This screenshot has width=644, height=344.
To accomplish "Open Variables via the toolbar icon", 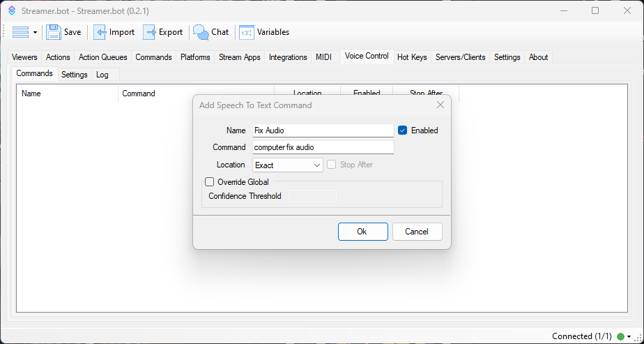I will tap(247, 32).
